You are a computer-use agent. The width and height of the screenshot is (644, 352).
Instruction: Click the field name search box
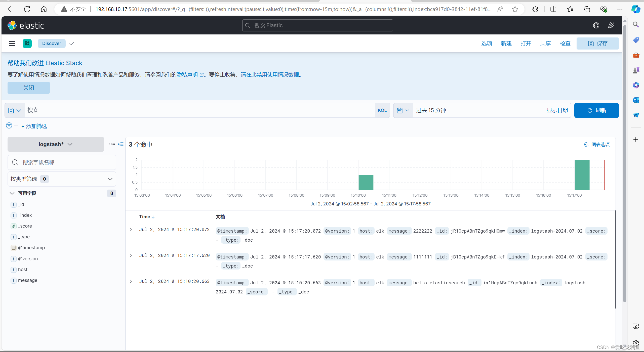(x=62, y=162)
